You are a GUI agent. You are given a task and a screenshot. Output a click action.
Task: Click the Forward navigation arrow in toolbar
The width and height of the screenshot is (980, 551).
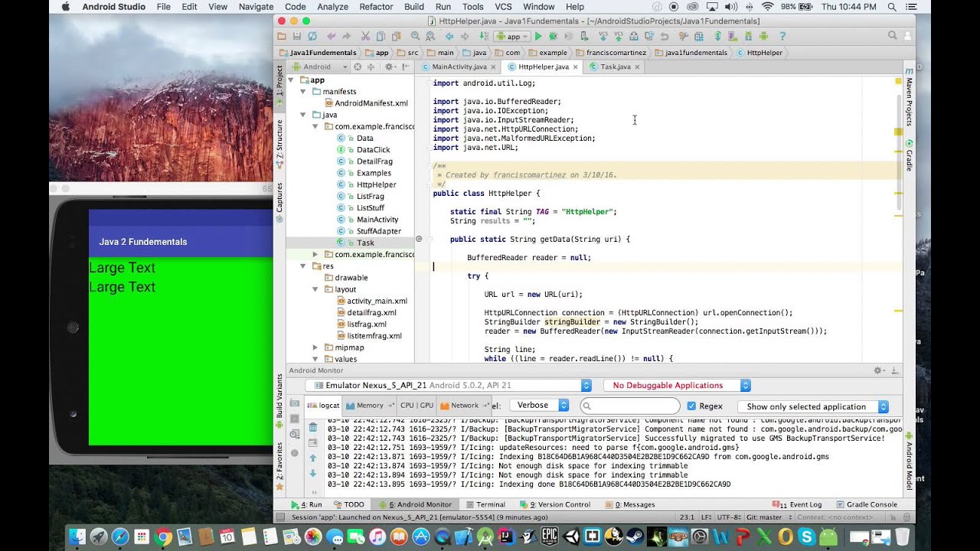coord(465,36)
